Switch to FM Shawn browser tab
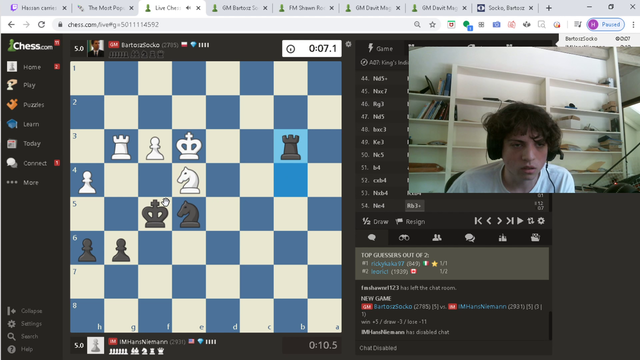The width and height of the screenshot is (640, 360). [x=307, y=8]
